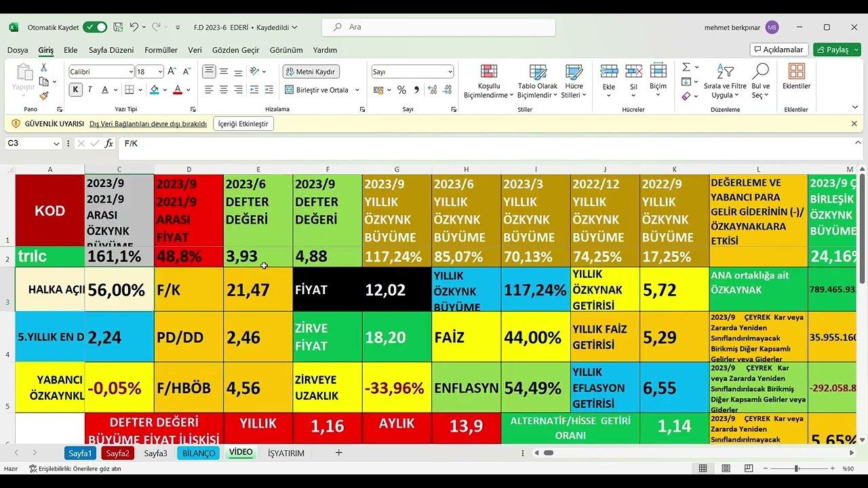Switch to Normal view in status bar
The image size is (868, 488).
(703, 468)
